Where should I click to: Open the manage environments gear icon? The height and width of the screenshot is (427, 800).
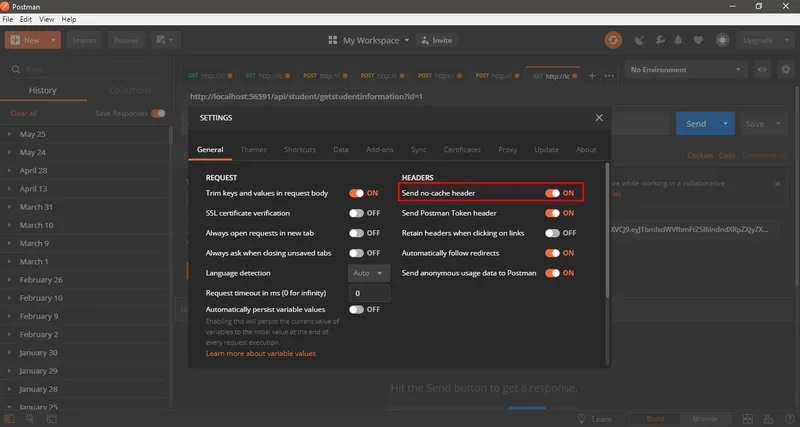click(786, 69)
